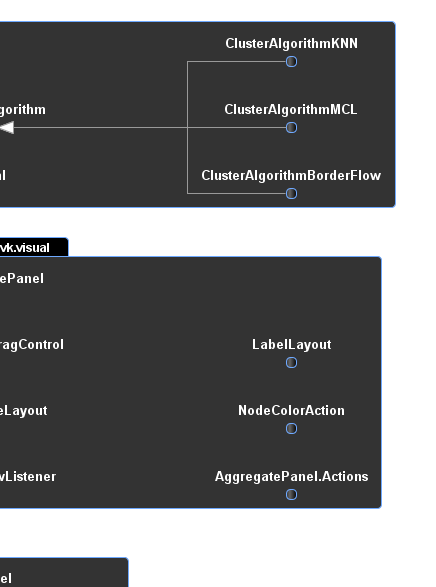Click the partially visible eLayout label
This screenshot has width=436, height=587.
coord(24,411)
